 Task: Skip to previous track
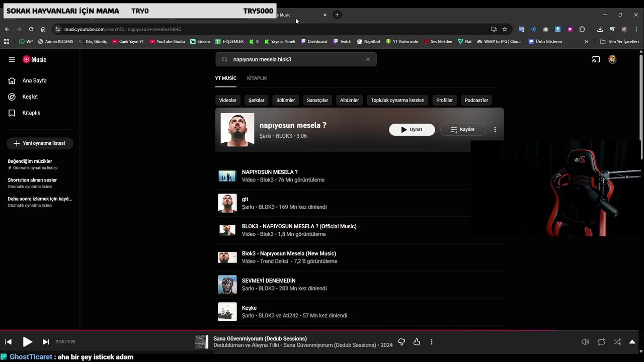click(8, 342)
